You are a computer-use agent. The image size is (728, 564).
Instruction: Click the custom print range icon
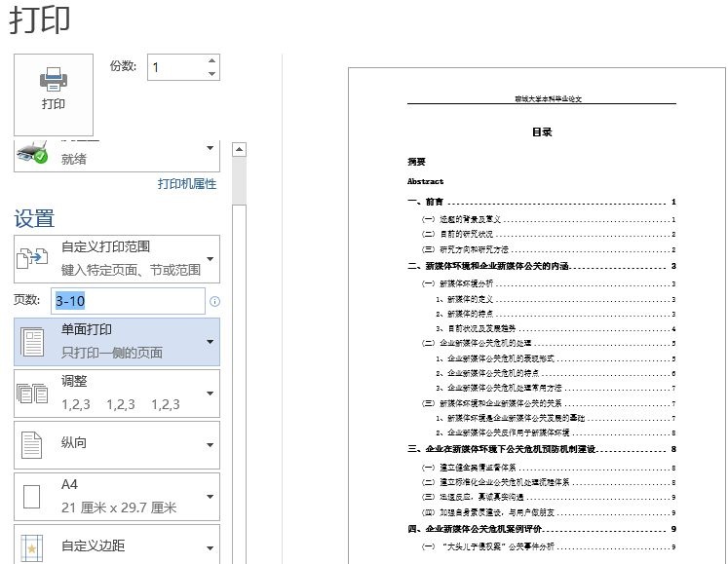click(x=33, y=258)
